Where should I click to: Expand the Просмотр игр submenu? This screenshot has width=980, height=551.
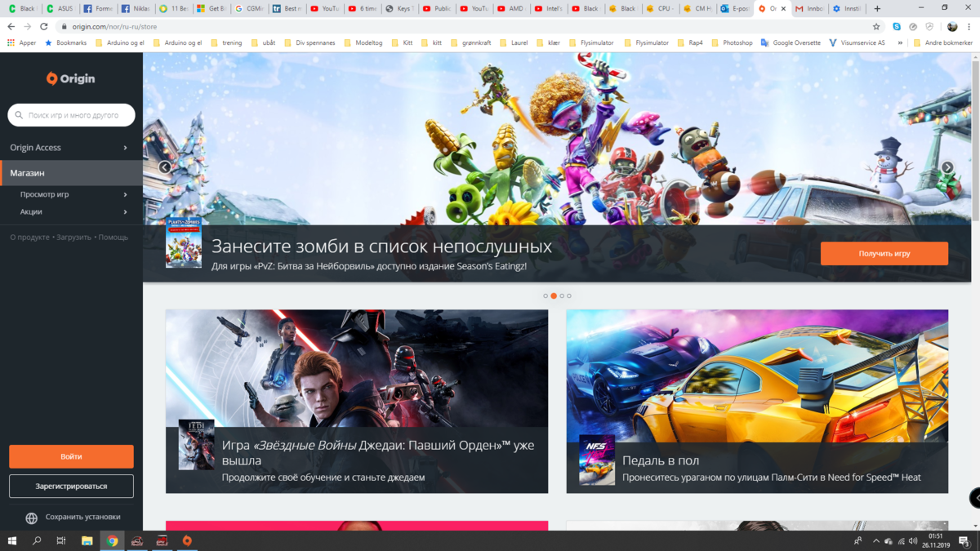coord(125,194)
